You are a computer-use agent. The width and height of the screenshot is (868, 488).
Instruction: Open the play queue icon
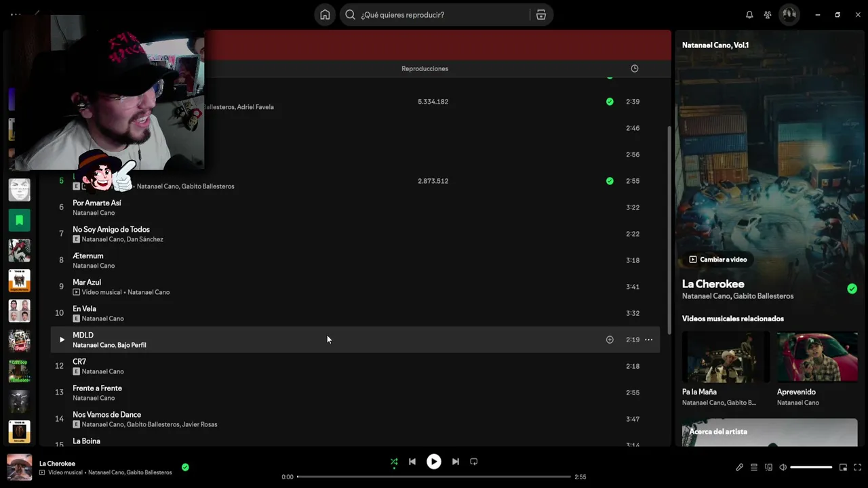[x=754, y=467]
